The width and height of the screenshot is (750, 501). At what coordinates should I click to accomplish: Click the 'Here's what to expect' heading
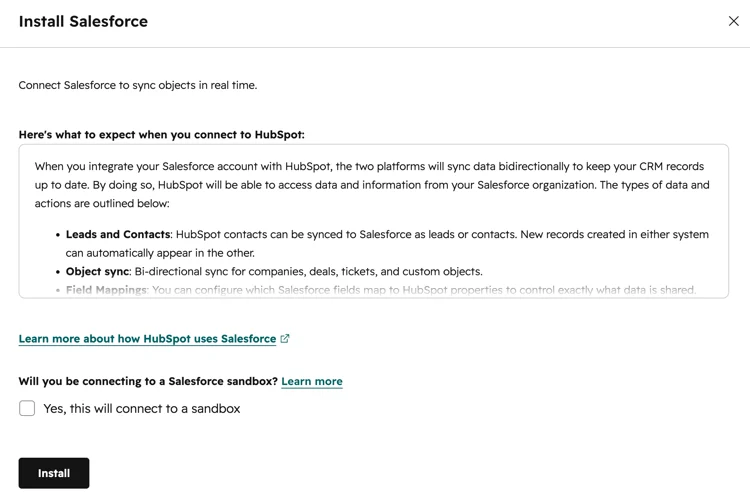162,135
